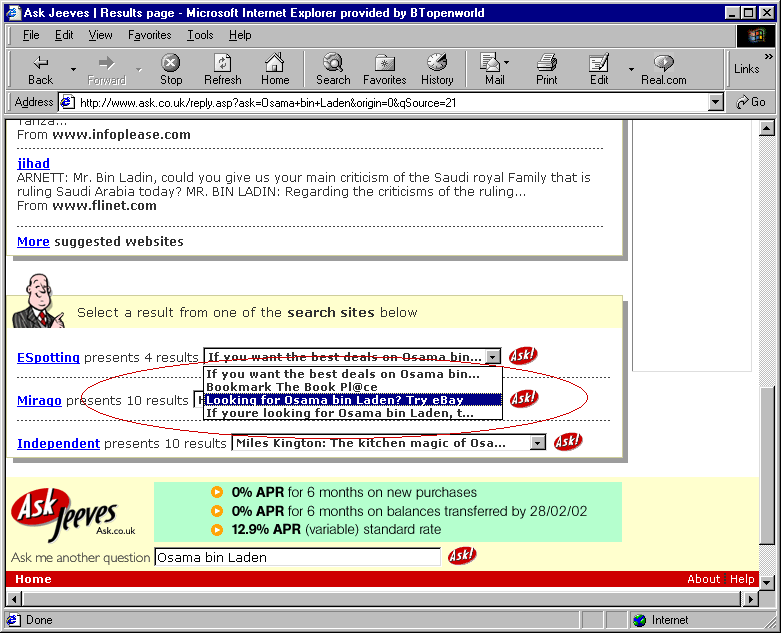Click the IE icon in the title bar

click(x=13, y=12)
